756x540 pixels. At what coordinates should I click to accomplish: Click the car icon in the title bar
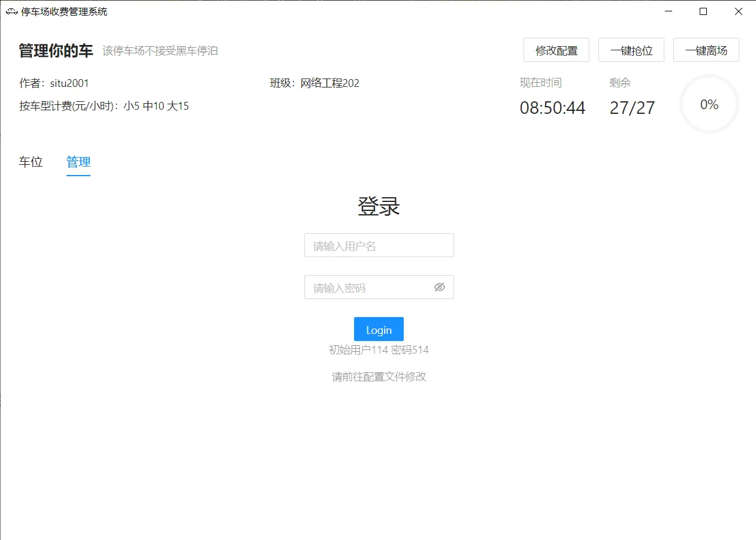click(x=12, y=11)
